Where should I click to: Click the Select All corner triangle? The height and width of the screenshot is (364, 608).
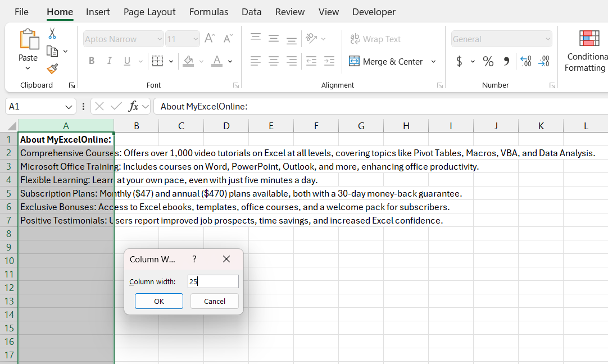click(12, 126)
